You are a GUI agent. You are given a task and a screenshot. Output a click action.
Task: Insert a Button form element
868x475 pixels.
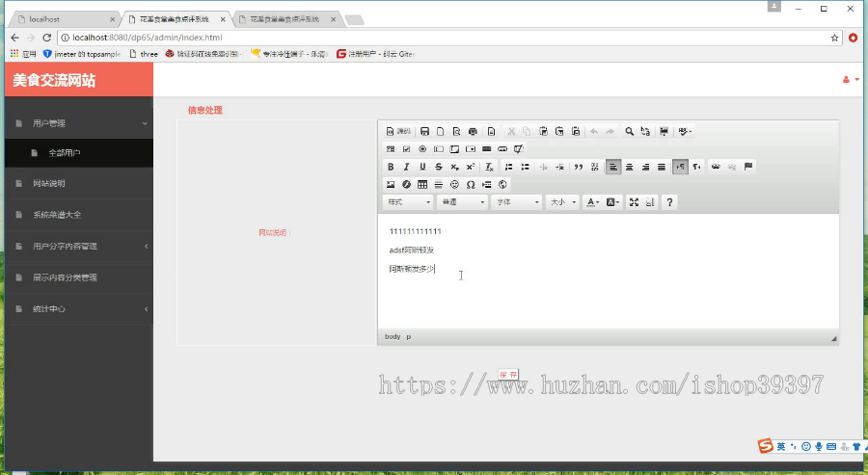click(x=487, y=149)
